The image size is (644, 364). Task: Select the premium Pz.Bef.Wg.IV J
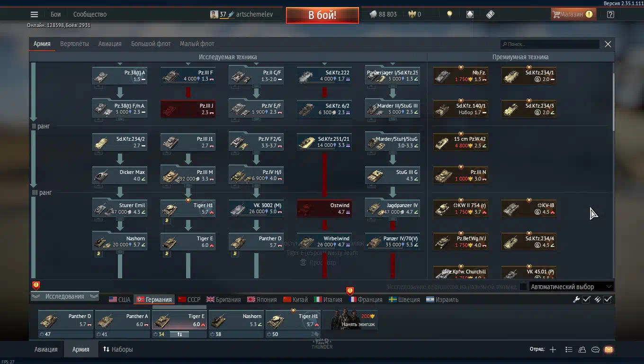point(461,242)
